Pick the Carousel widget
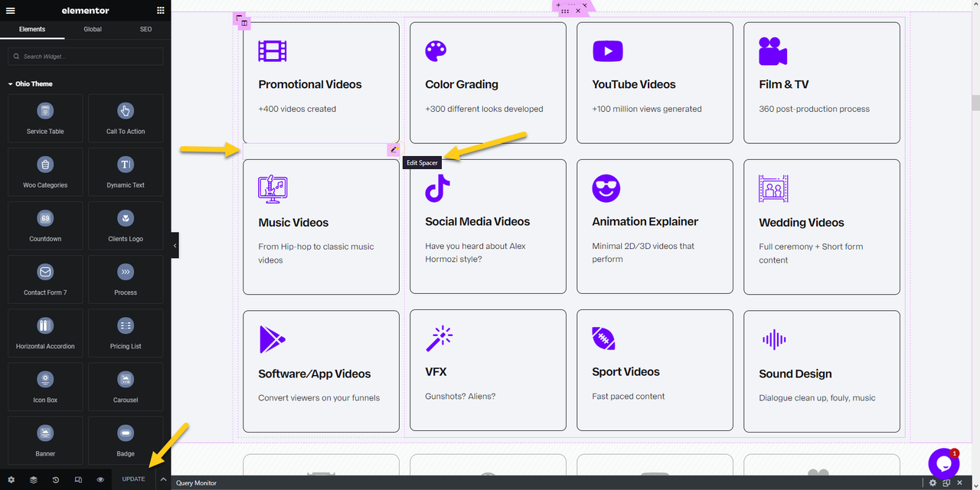 pyautogui.click(x=126, y=387)
